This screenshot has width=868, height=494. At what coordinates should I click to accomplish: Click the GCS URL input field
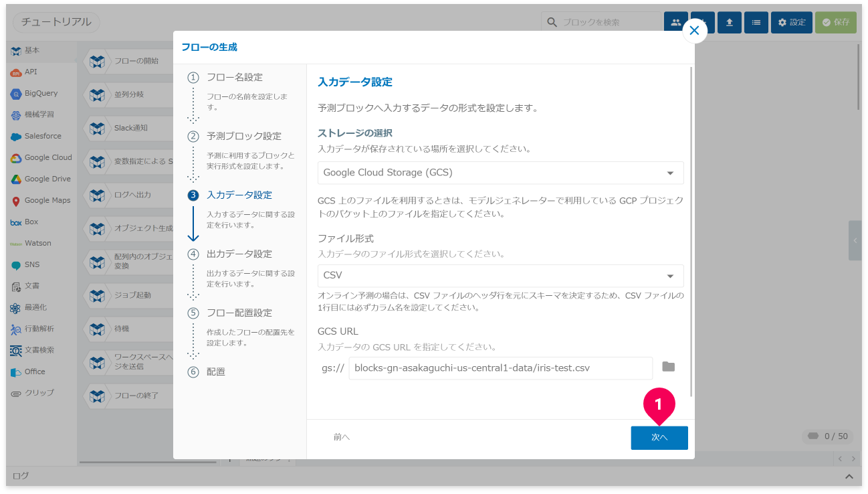[500, 368]
